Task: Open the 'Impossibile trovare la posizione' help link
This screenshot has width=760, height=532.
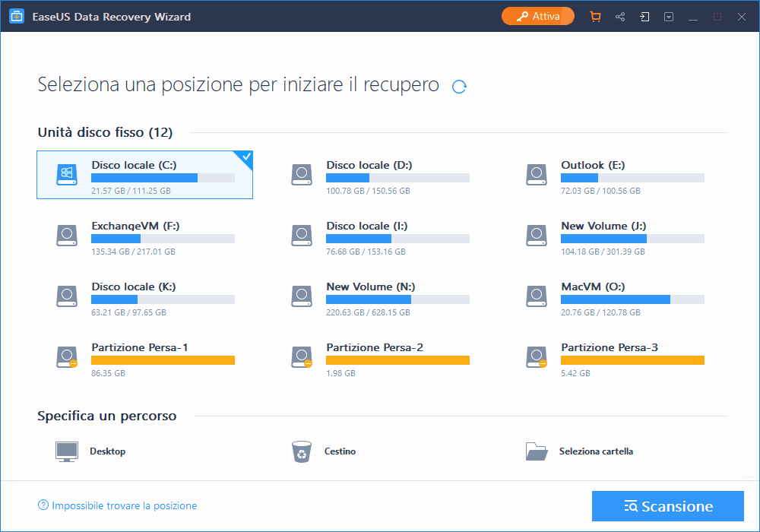Action: point(123,505)
